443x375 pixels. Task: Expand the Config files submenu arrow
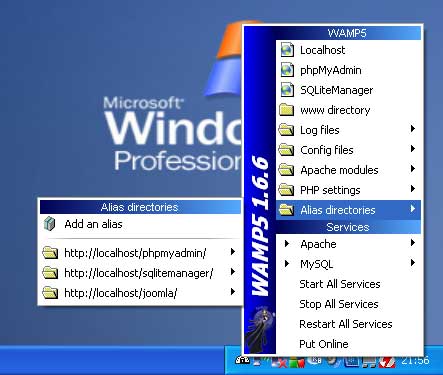coord(413,149)
